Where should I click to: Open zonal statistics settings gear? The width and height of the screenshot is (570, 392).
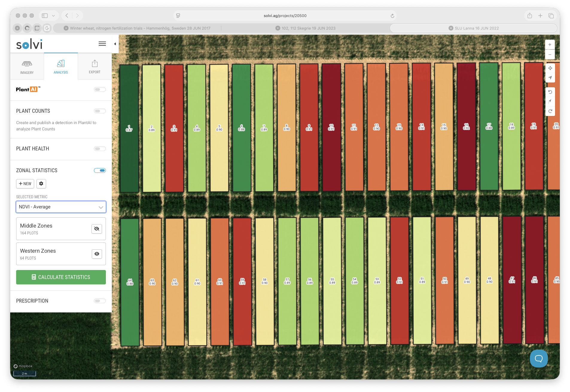[41, 184]
